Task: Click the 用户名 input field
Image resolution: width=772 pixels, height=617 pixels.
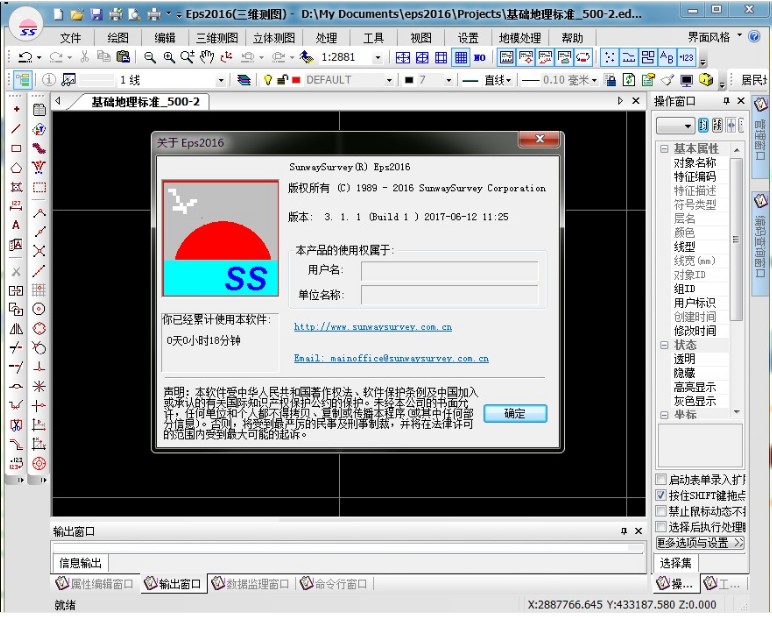Action: coord(449,270)
